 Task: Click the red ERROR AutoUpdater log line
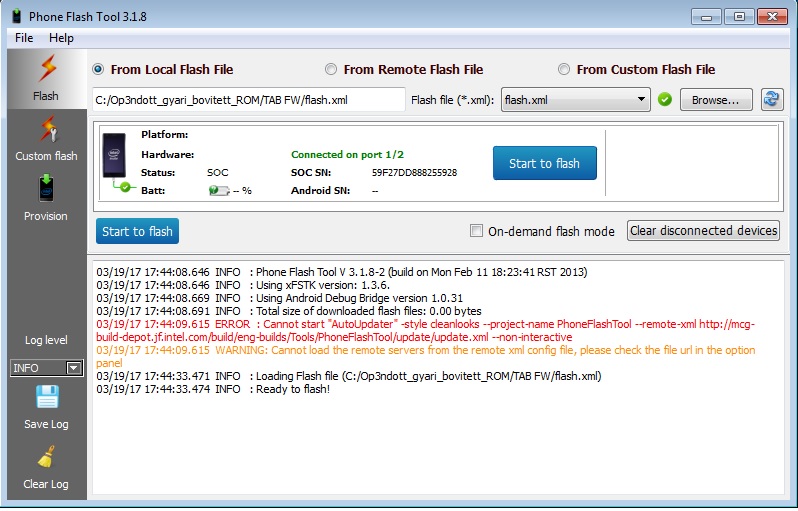click(425, 331)
